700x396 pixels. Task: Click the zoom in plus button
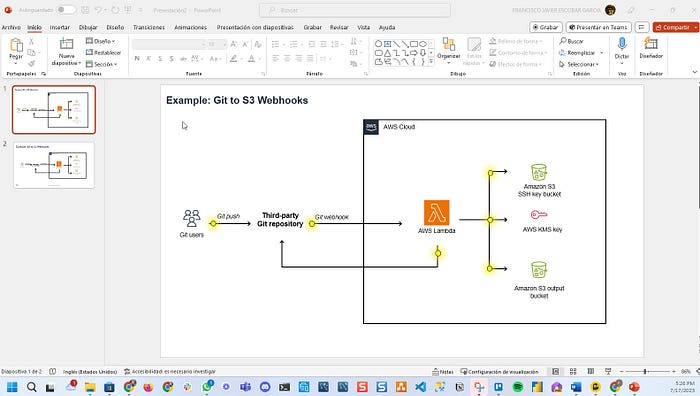pos(674,371)
